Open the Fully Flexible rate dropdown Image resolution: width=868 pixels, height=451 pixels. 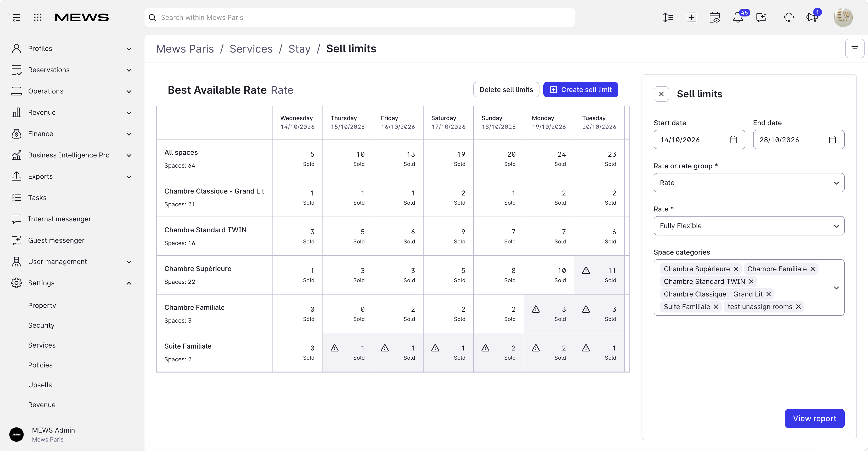(749, 226)
